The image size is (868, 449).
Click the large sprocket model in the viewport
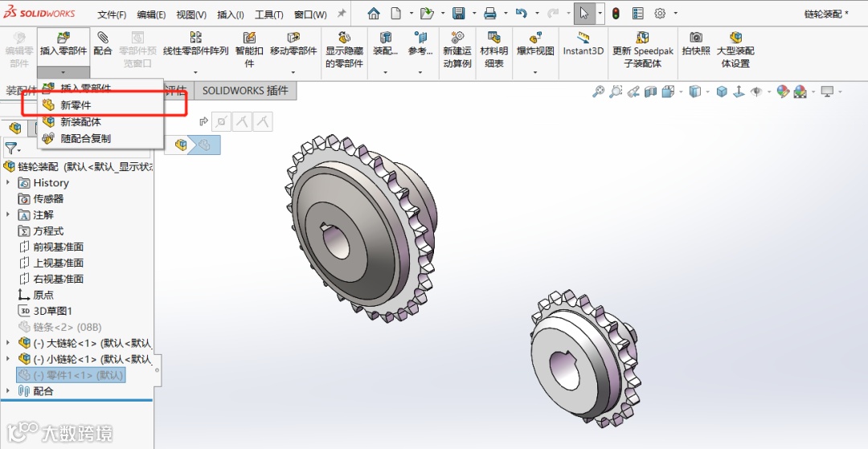[360, 228]
